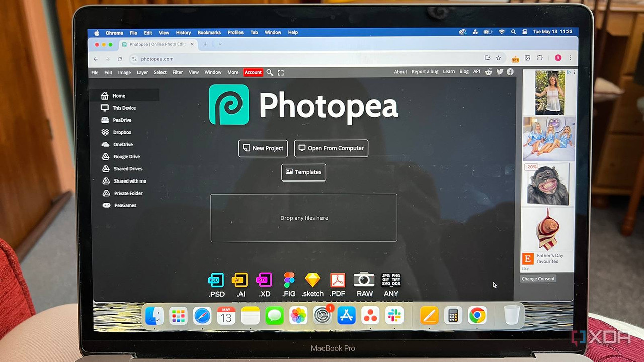This screenshot has height=362, width=644.
Task: Click Open From Computer button
Action: coord(331,148)
